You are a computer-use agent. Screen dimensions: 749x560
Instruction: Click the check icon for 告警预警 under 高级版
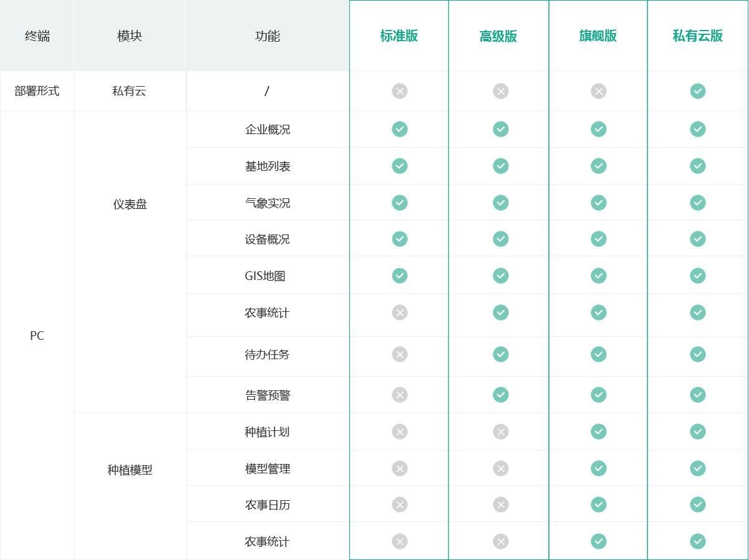point(500,395)
